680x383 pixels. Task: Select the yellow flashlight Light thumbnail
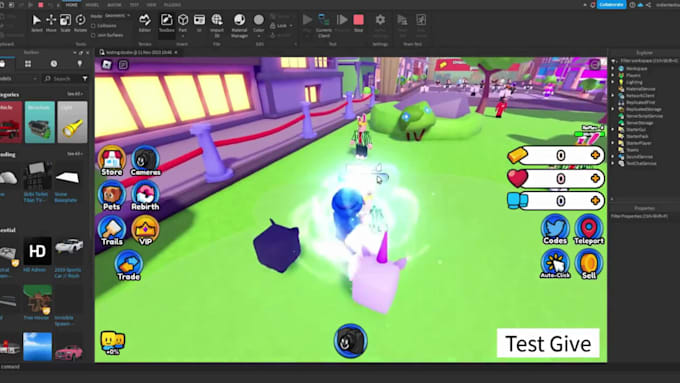pos(72,122)
